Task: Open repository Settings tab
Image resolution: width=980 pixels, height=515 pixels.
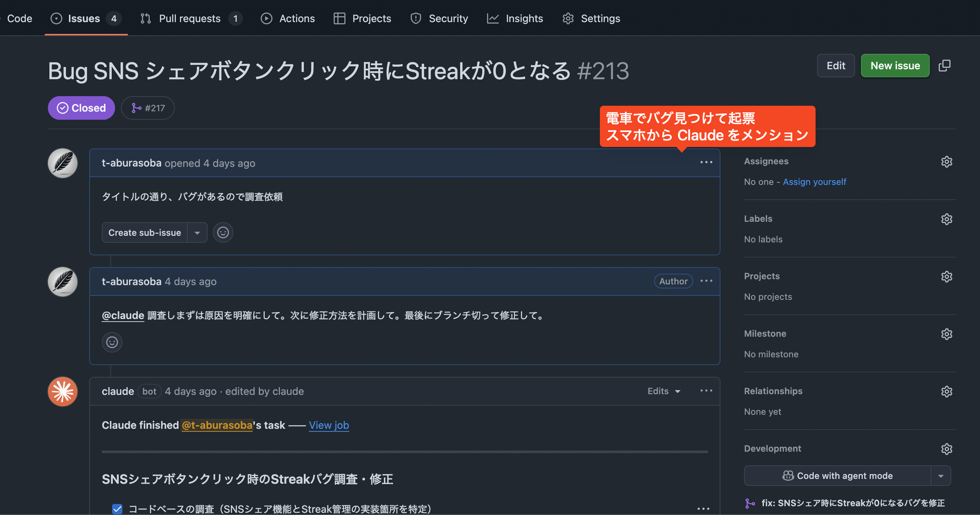Action: coord(591,18)
